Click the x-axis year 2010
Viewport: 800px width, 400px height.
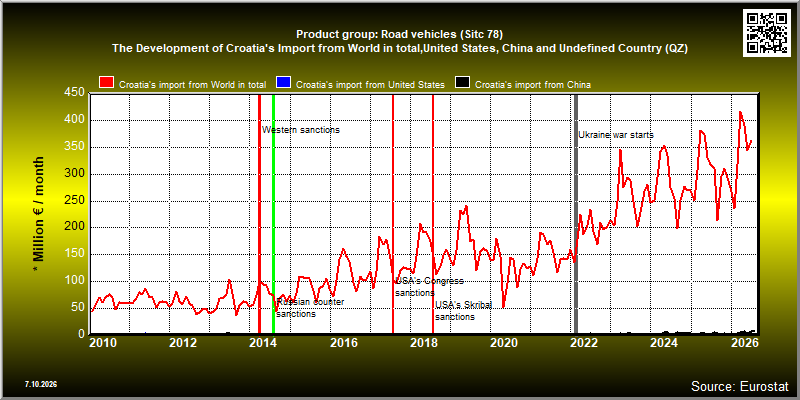pos(103,342)
